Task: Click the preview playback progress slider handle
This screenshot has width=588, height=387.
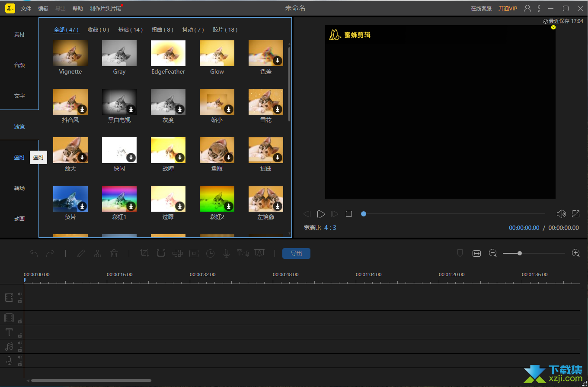Action: (364, 214)
